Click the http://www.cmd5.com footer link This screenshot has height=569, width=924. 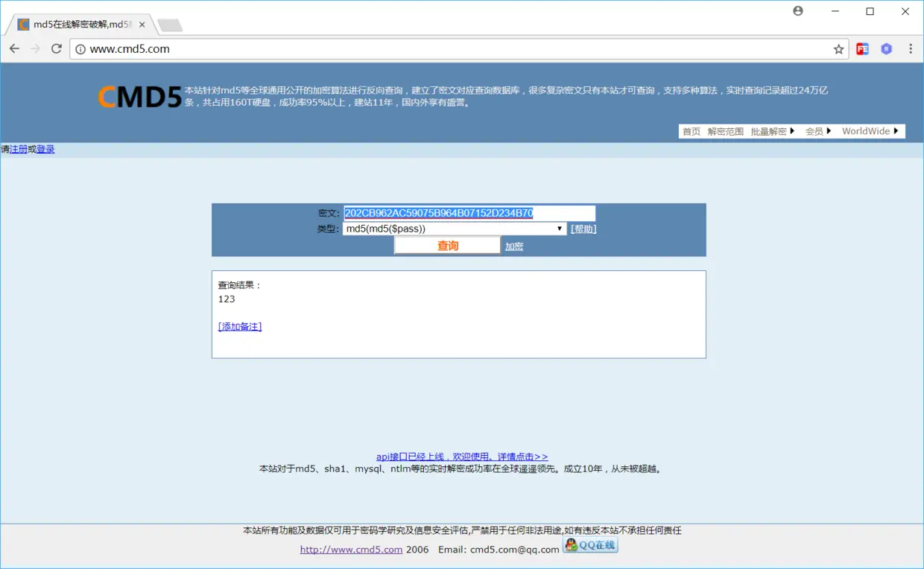(x=351, y=550)
